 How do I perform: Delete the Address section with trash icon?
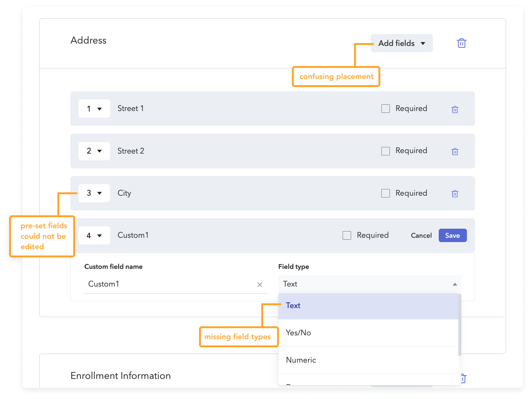click(x=461, y=43)
